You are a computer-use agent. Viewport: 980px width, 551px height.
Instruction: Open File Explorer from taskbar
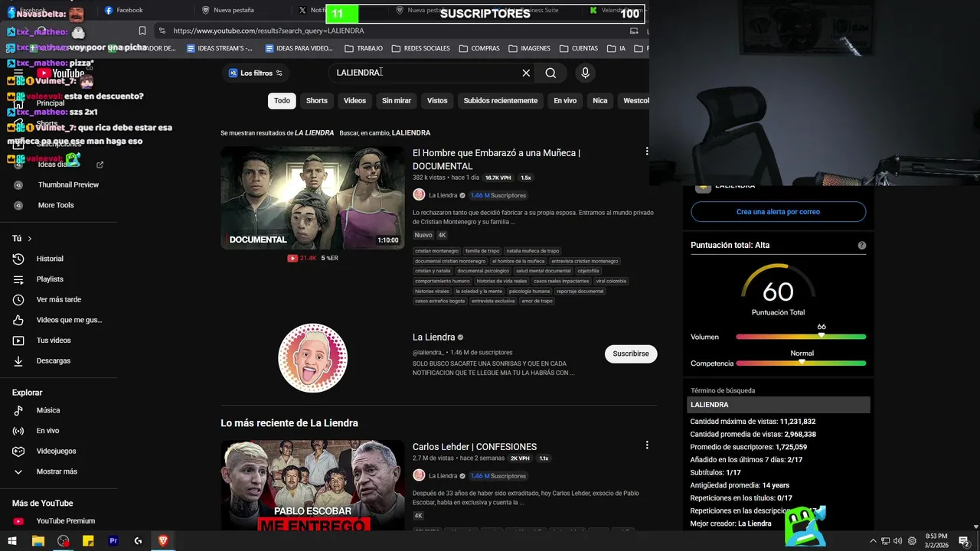[38, 541]
